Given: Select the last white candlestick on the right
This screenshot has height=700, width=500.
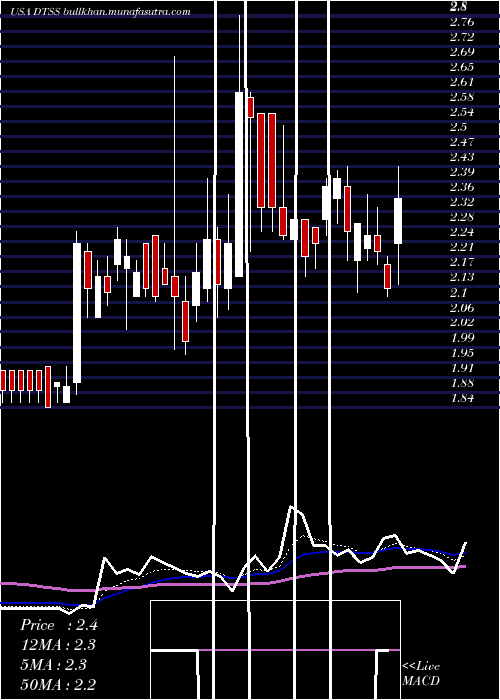Looking at the screenshot, I should click(398, 221).
